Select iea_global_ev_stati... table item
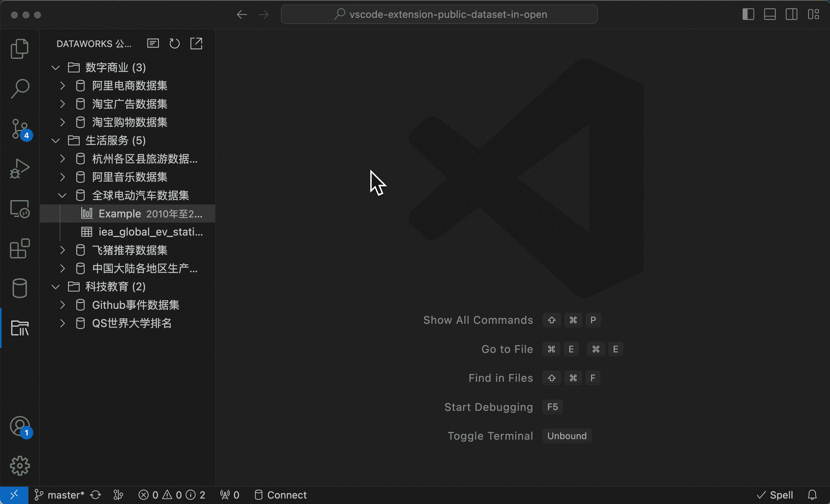The height and width of the screenshot is (504, 830). tap(150, 232)
